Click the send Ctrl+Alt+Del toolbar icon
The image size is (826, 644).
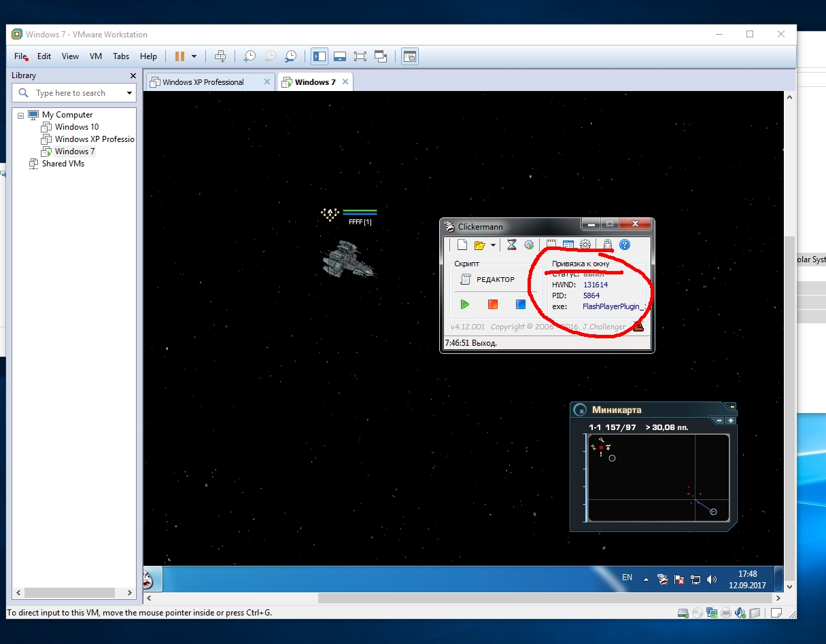point(220,56)
